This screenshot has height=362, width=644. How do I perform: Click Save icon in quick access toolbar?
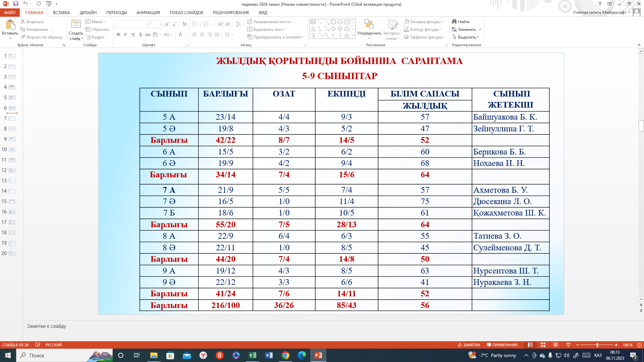click(15, 4)
